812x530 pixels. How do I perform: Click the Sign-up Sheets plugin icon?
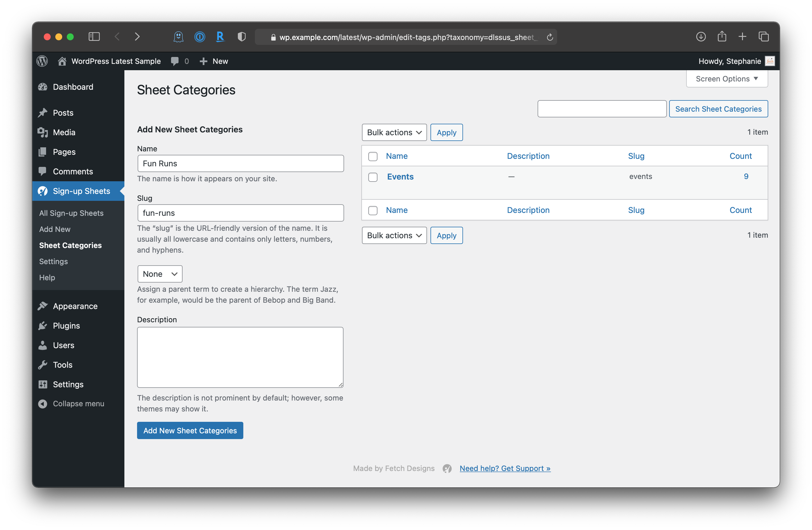click(43, 191)
